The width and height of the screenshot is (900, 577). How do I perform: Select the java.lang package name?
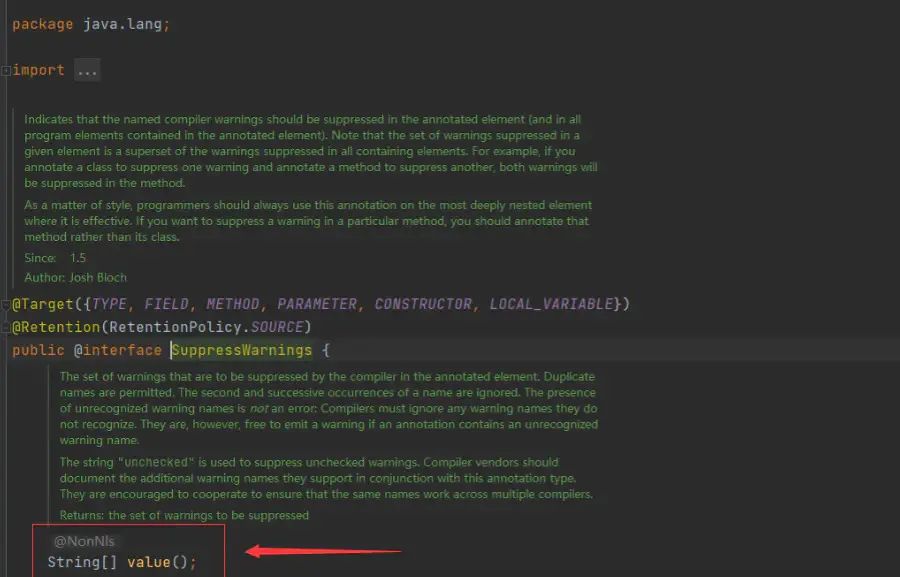122,24
